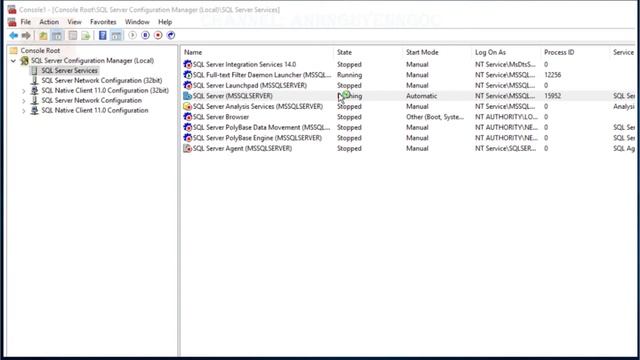Click the Back arrow toolbar icon

pos(13,36)
